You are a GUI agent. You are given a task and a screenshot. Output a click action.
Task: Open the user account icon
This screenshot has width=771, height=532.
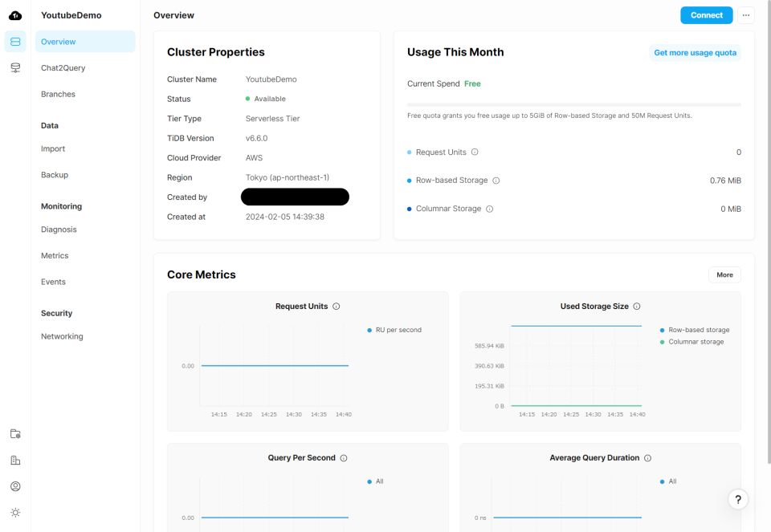(x=15, y=486)
